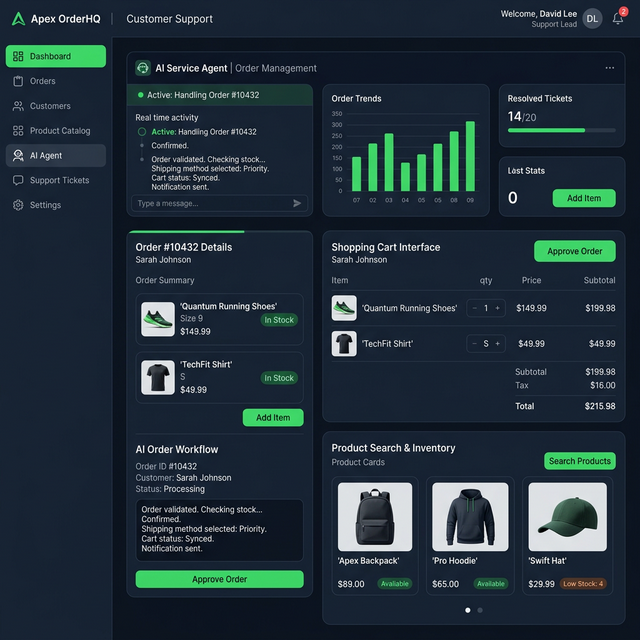
Task: Click Approve Order under AI Order Workflow
Action: pos(220,579)
